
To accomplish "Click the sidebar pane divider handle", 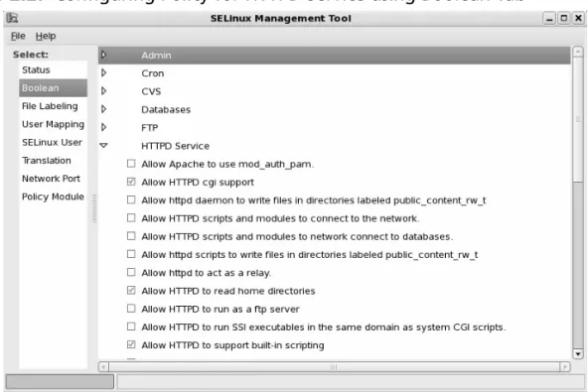I will click(x=94, y=208).
